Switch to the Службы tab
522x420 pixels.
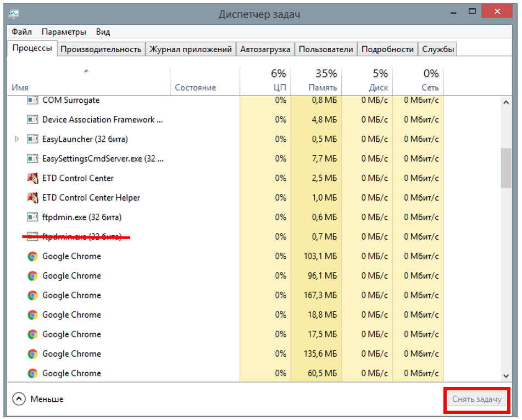point(438,48)
